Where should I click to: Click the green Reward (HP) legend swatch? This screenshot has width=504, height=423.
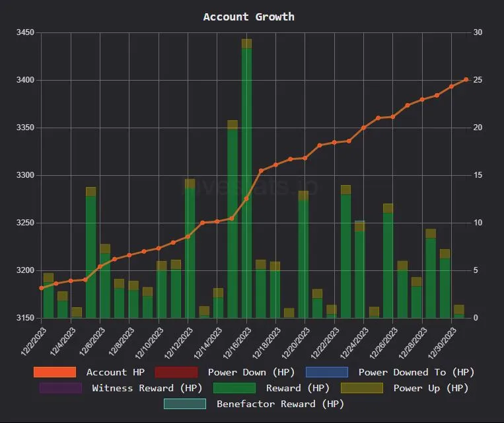click(x=234, y=388)
